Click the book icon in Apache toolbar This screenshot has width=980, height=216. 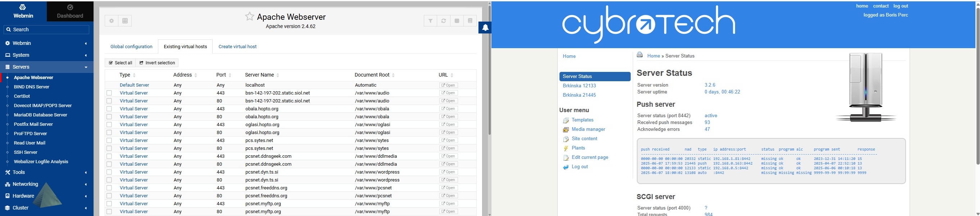470,21
